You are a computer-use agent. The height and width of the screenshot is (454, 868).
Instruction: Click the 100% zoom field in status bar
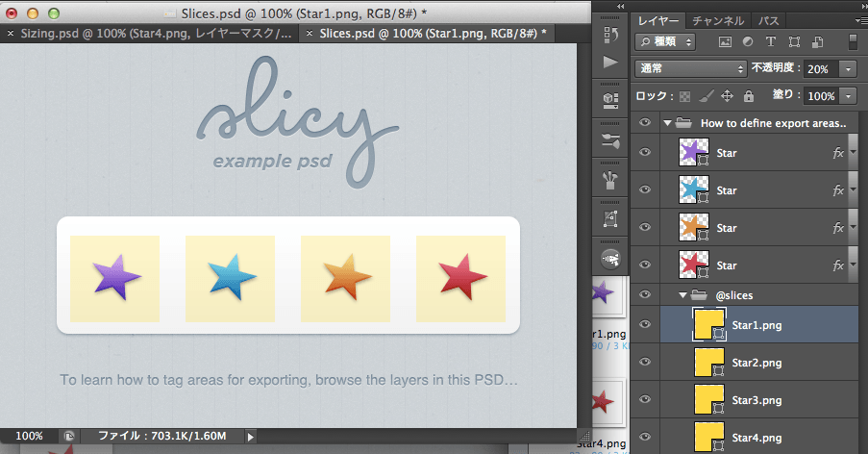click(x=29, y=437)
